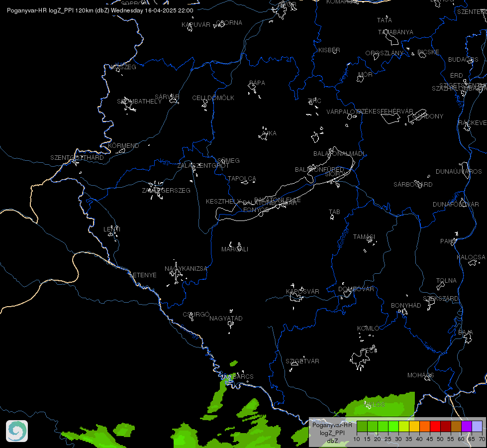Click the dbZ unit label in the legend
The image size is (487, 448).
(x=332, y=441)
